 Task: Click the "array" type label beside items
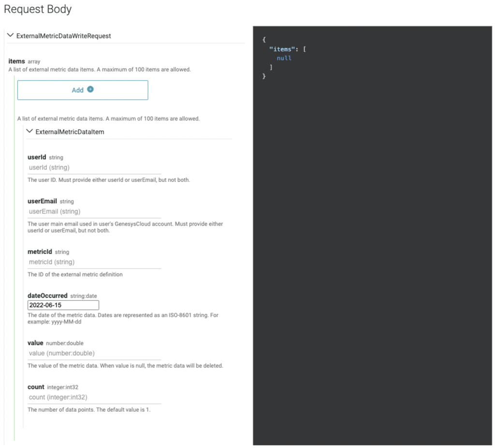pyautogui.click(x=34, y=61)
